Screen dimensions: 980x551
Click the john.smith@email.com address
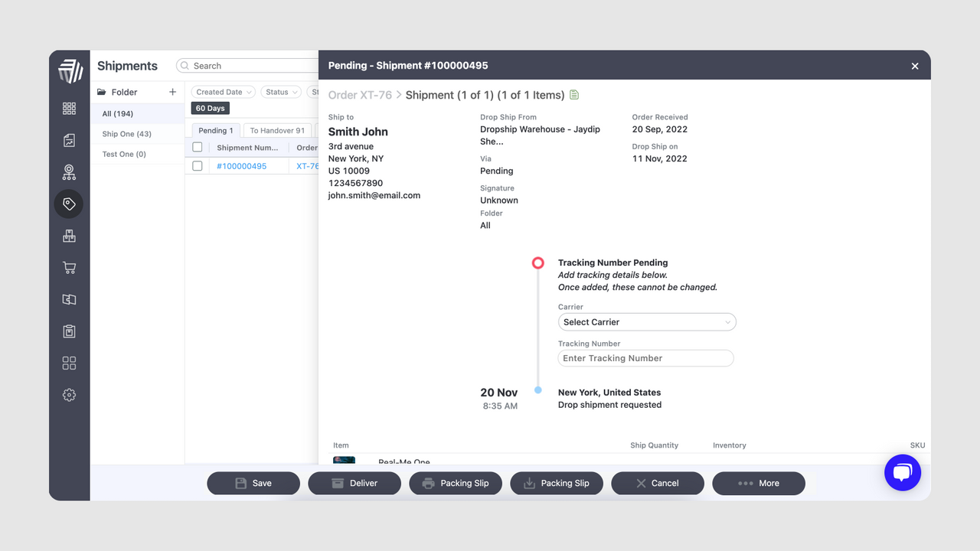tap(374, 195)
